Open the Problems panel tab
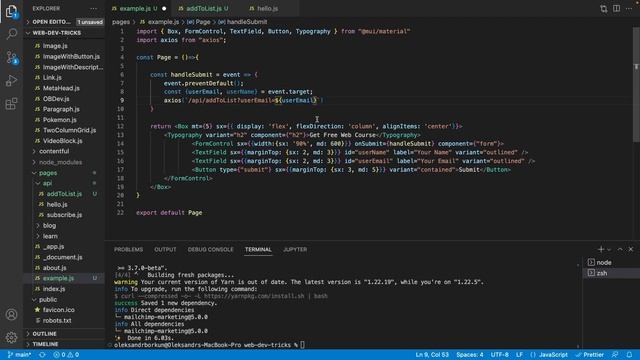 click(x=129, y=249)
